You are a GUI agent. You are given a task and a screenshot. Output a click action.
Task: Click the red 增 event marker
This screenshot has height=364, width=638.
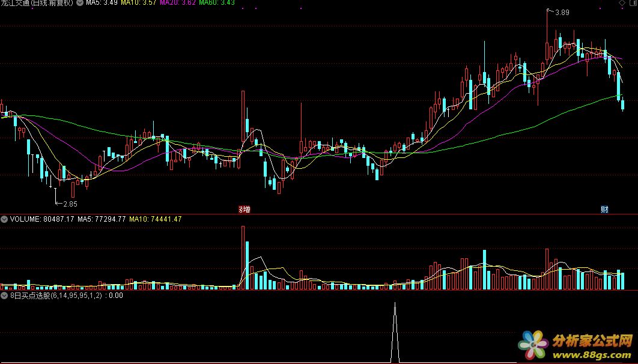245,210
